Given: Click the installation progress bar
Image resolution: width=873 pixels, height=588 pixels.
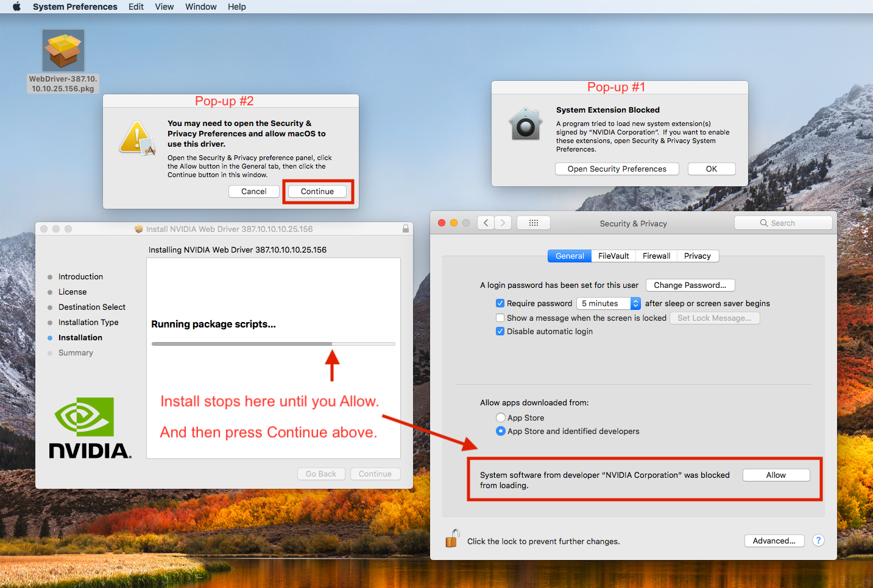Looking at the screenshot, I should point(274,344).
